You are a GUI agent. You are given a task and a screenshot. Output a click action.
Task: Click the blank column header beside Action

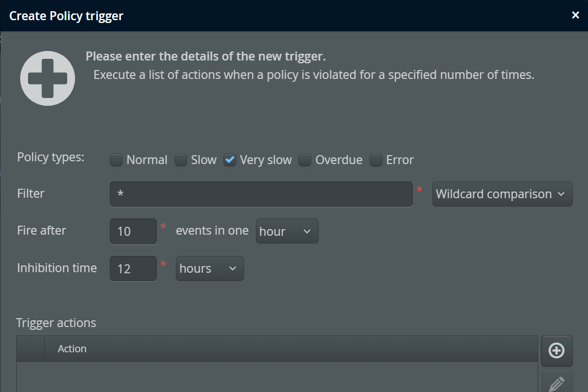(x=30, y=349)
